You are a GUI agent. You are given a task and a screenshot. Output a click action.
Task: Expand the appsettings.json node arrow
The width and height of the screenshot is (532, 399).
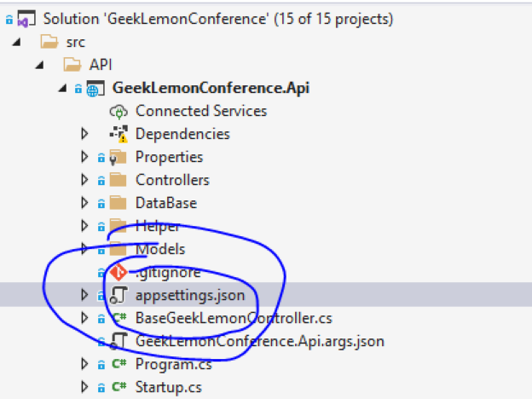click(x=84, y=295)
